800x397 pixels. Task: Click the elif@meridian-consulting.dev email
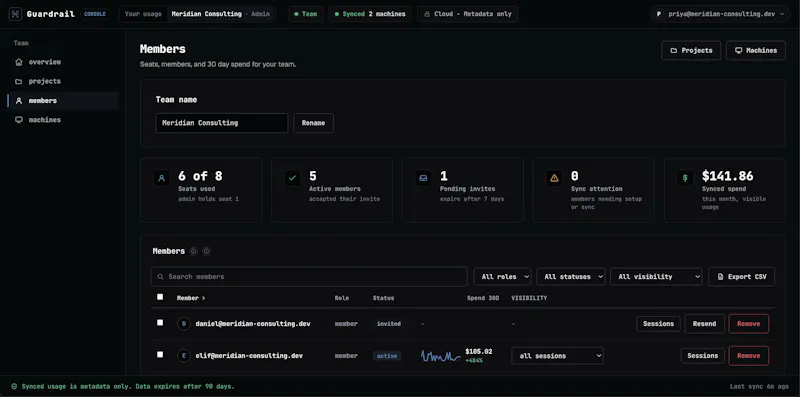tap(249, 356)
